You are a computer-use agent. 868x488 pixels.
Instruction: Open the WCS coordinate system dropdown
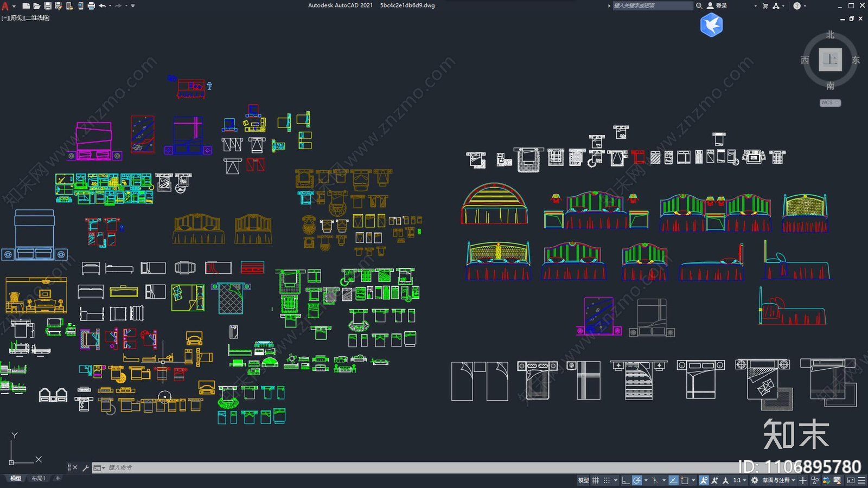830,102
